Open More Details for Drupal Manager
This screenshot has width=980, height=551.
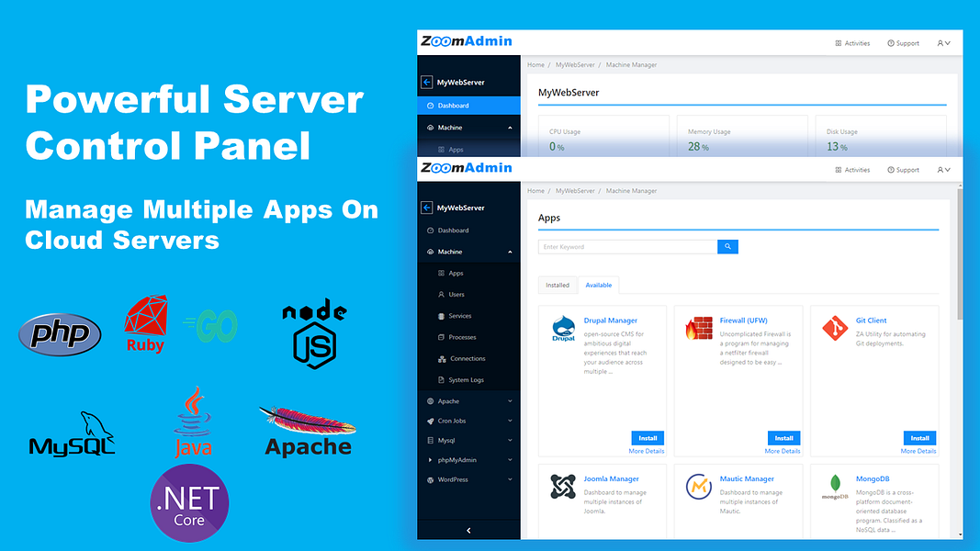tap(647, 451)
